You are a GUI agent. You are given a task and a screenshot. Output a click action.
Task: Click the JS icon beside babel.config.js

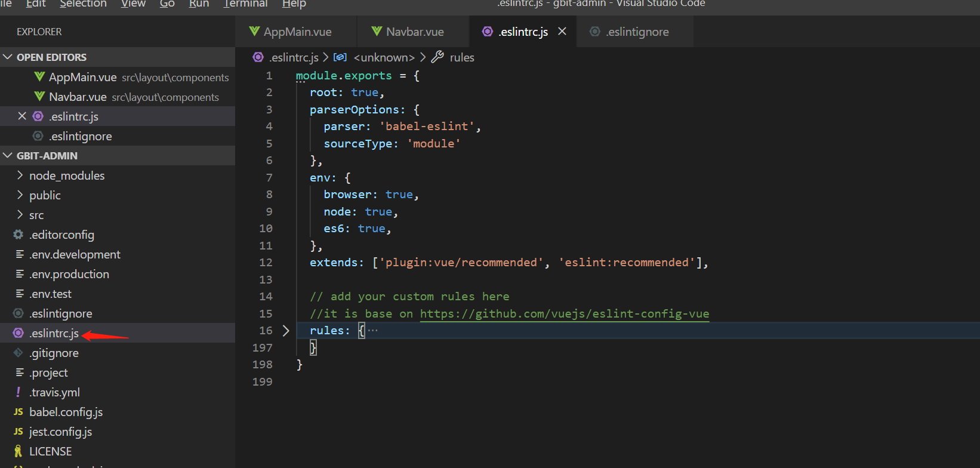click(19, 412)
